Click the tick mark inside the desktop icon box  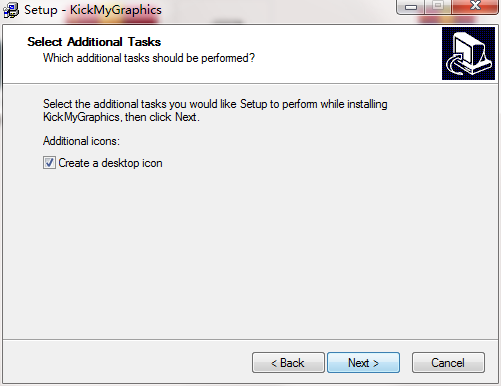point(49,163)
